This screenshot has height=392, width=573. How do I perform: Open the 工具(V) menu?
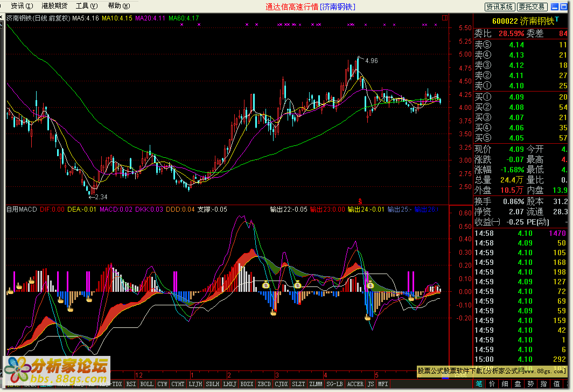tap(87, 6)
